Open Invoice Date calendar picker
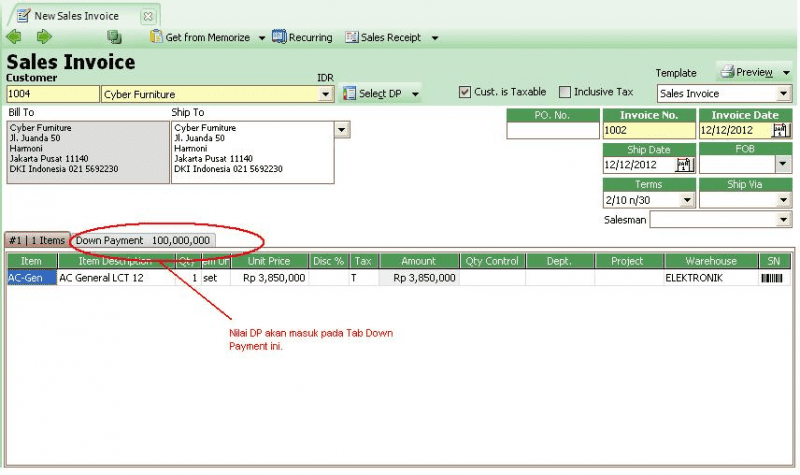 [x=781, y=130]
